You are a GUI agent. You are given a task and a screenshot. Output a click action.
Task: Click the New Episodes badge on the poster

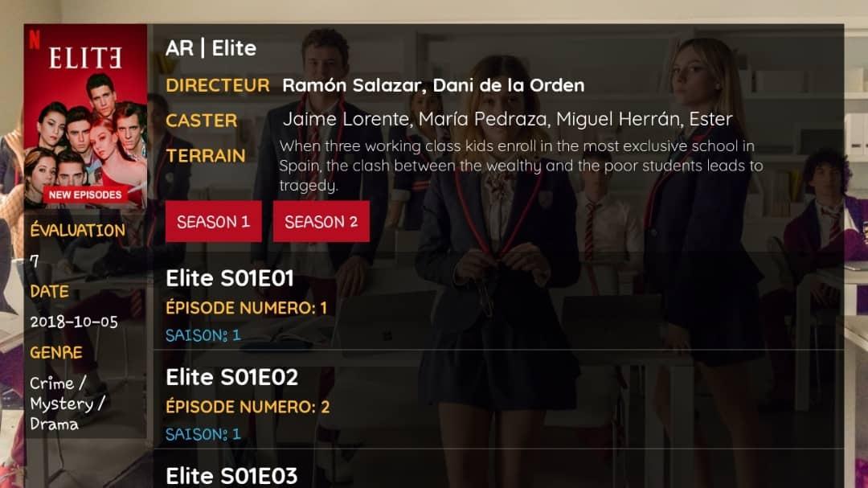coord(85,195)
